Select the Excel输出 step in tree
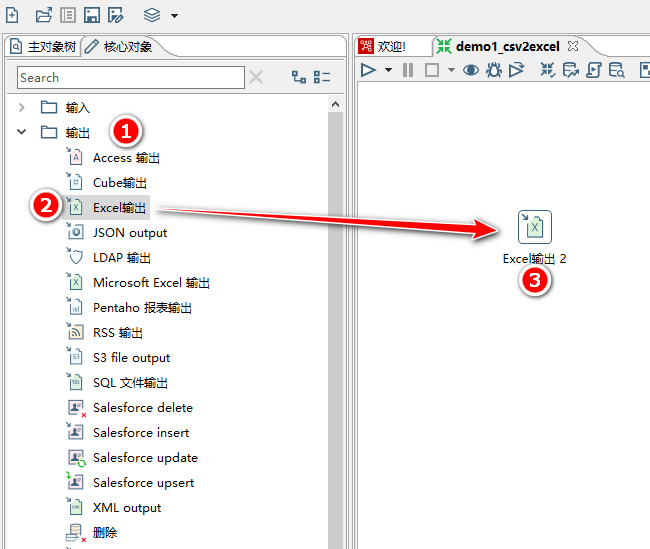This screenshot has height=549, width=650. click(119, 208)
